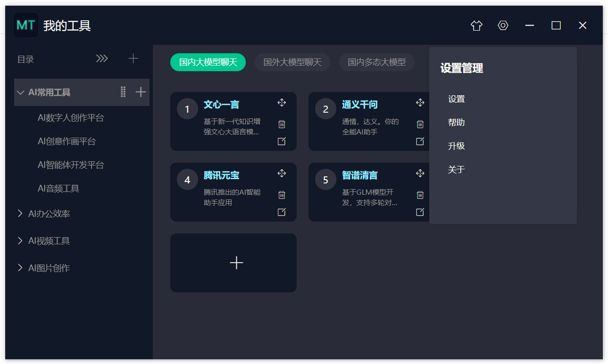The width and height of the screenshot is (608, 364).
Task: Open the 通义千问 tool link
Action: tap(360, 105)
